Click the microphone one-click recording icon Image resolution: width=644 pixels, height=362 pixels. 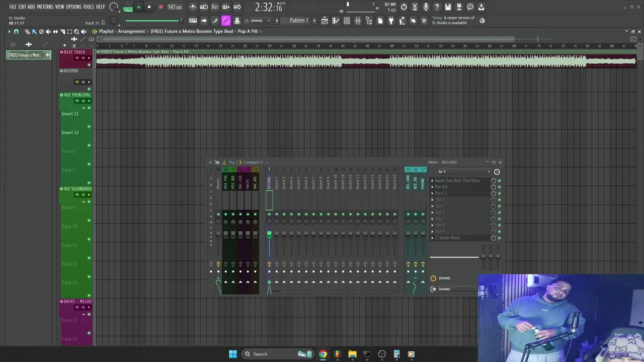tap(426, 7)
